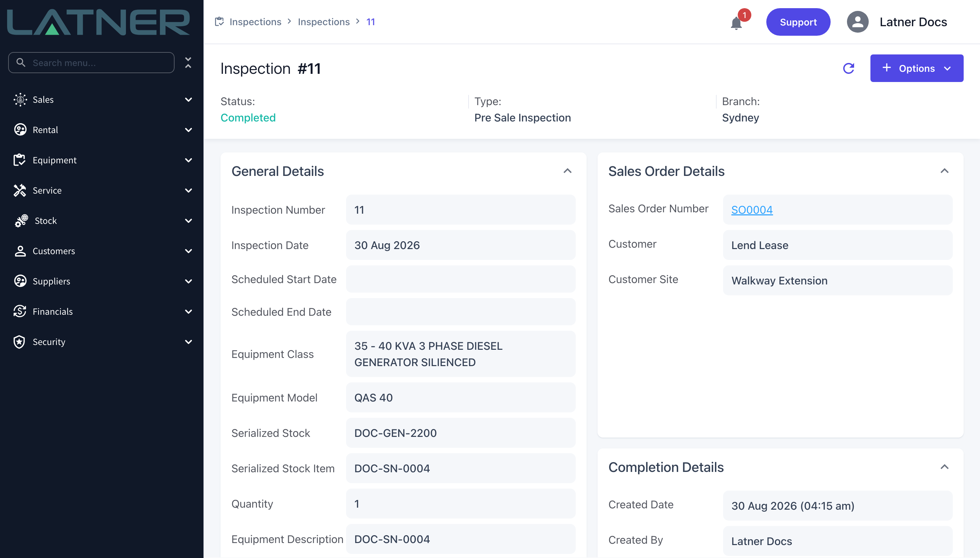
Task: Click the Quantity field
Action: pos(461,504)
